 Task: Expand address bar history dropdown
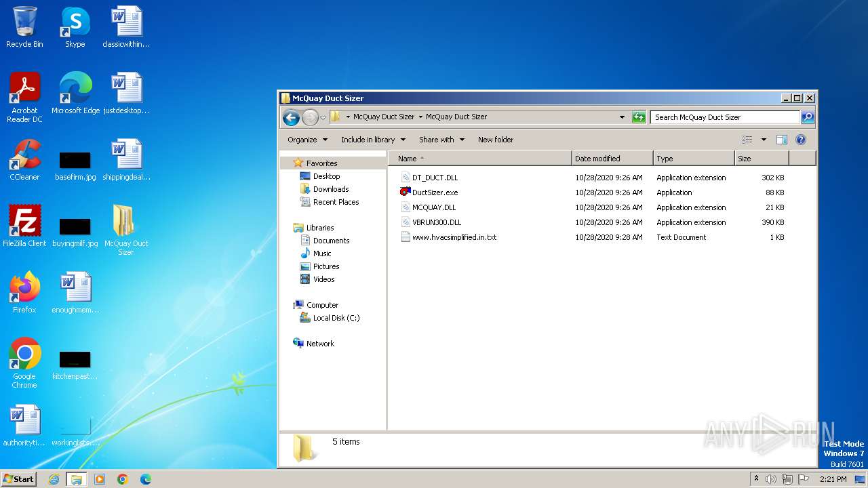(622, 117)
